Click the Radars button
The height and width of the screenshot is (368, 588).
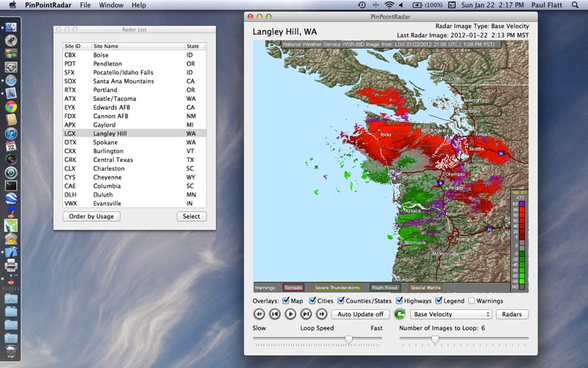coord(512,314)
